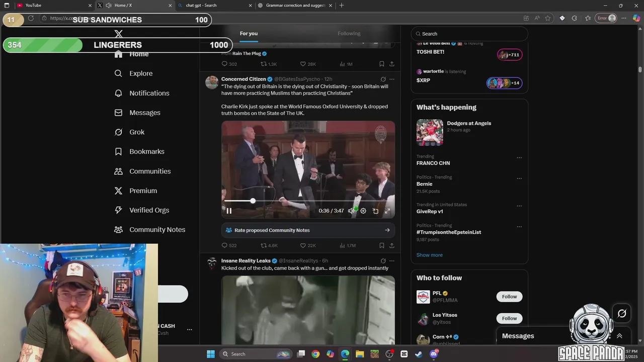Bookmark the Concerned Citizen post

382,245
